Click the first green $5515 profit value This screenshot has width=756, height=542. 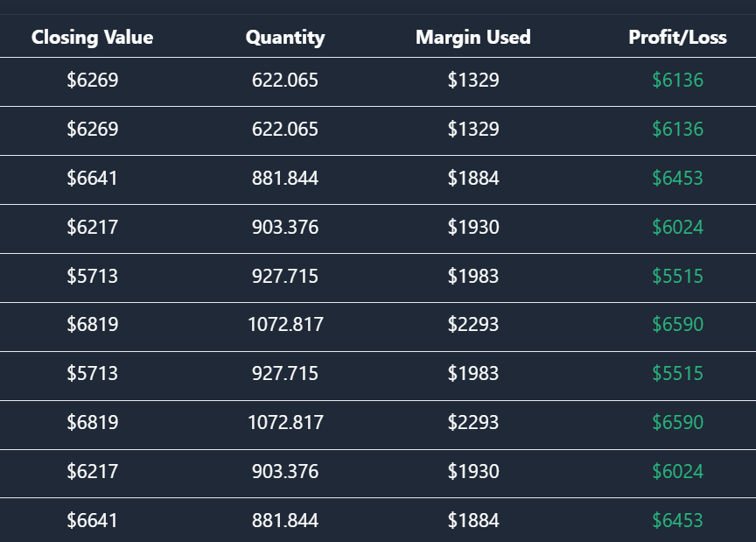pyautogui.click(x=677, y=277)
